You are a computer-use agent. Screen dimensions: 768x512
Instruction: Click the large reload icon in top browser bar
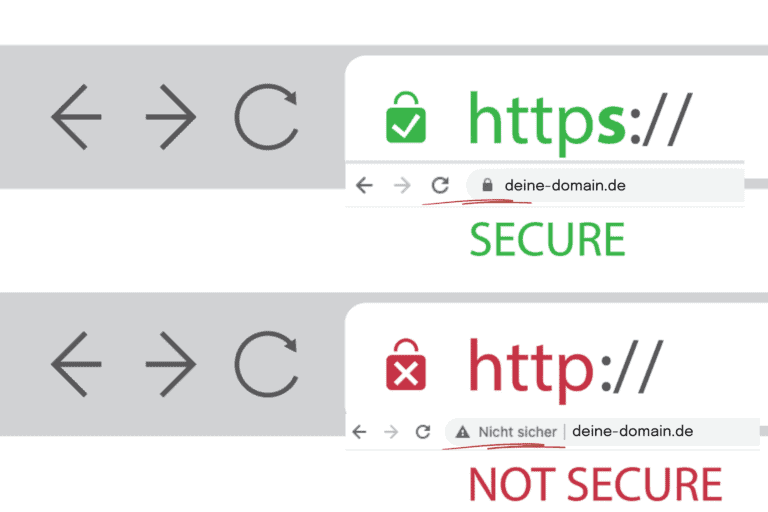pos(266,117)
